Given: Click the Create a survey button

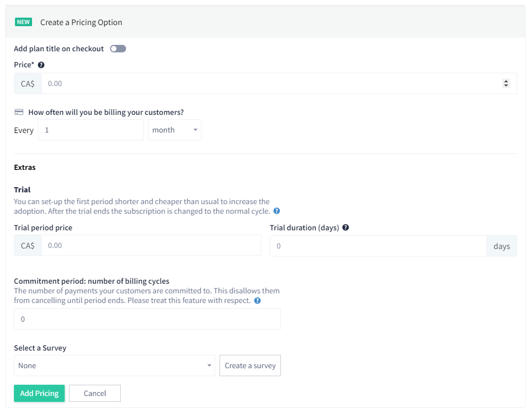Looking at the screenshot, I should click(250, 366).
